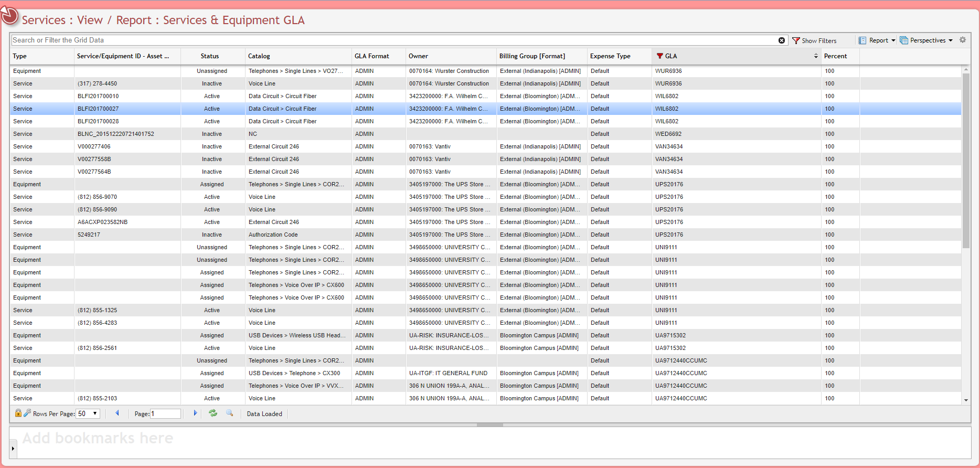The image size is (980, 468).
Task: Sort the grid by the Status column header
Action: coord(209,56)
